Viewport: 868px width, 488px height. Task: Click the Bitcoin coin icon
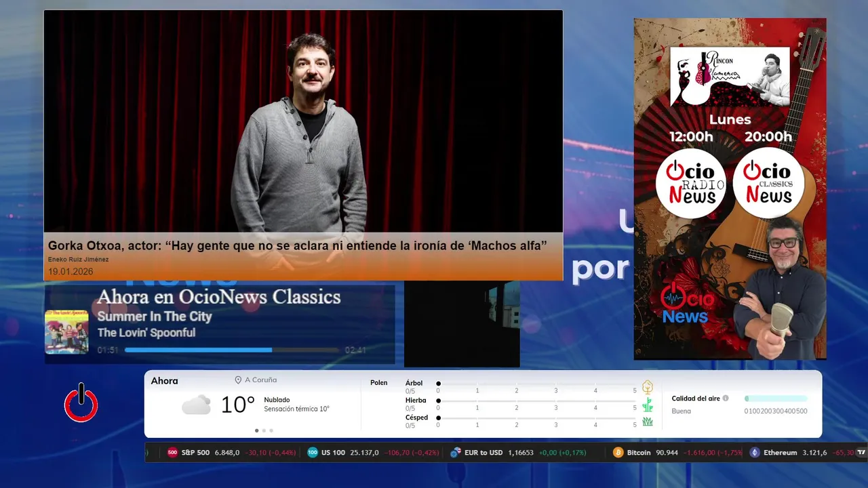click(x=618, y=452)
